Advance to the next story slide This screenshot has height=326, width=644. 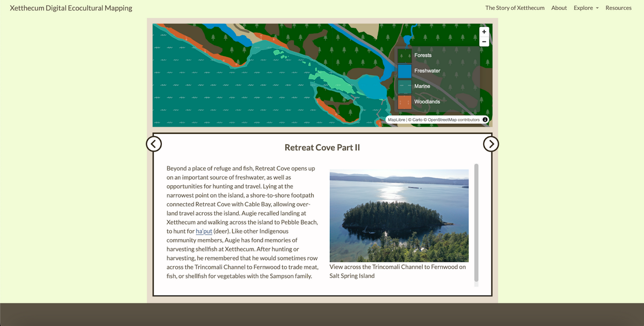point(490,144)
